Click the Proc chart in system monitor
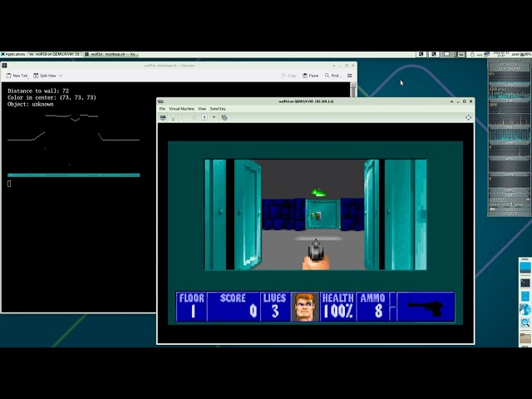This screenshot has width=532, height=399. [509, 94]
